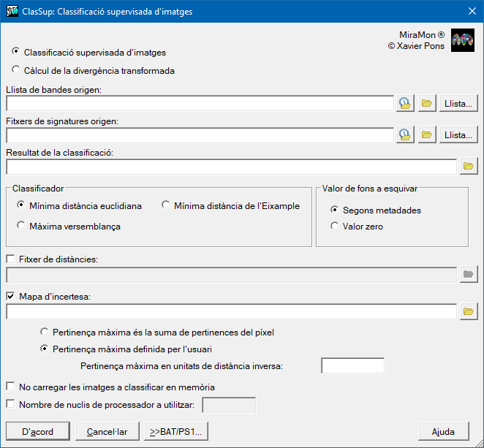Screen dimensions: 484x448
Task: Browse folder for Mapa d'incertesa file
Action: tap(468, 312)
